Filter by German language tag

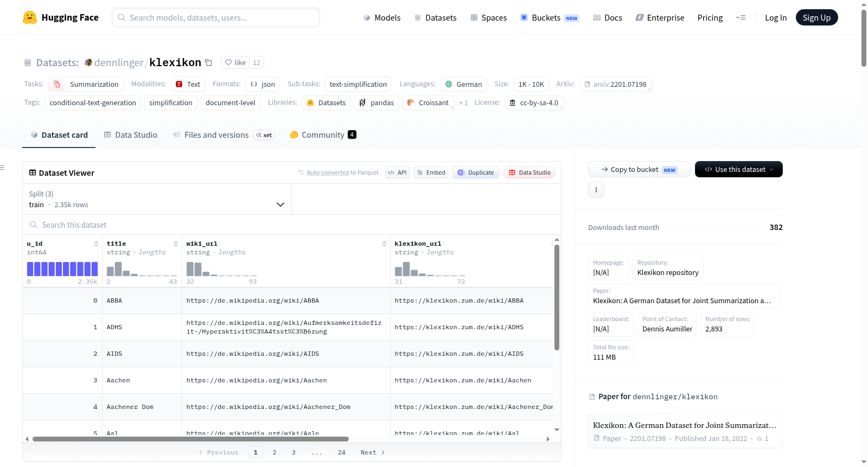[x=463, y=84]
